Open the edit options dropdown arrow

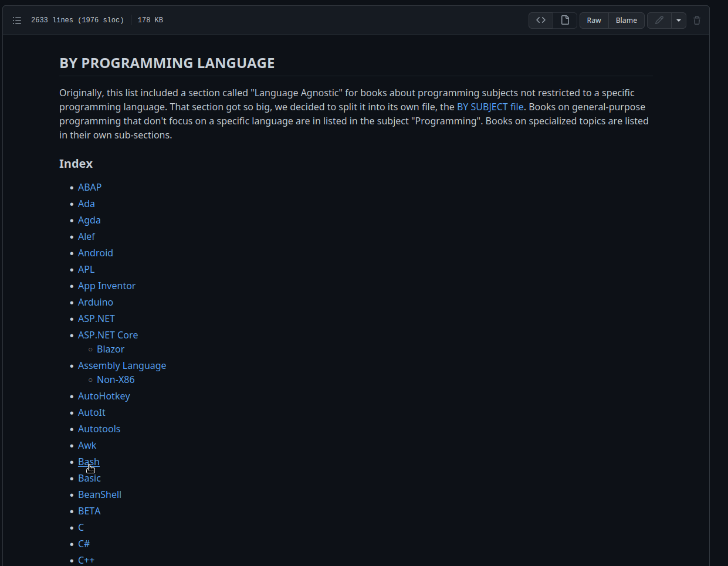679,21
